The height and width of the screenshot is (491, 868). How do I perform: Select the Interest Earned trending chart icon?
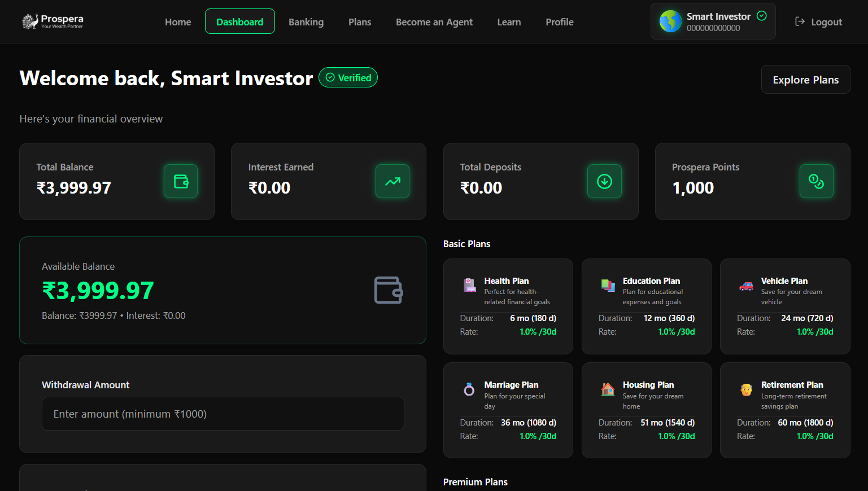pyautogui.click(x=392, y=181)
